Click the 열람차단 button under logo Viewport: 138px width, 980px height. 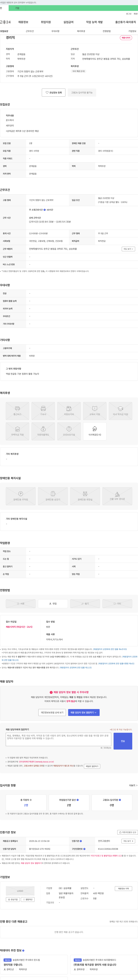coord(28,899)
